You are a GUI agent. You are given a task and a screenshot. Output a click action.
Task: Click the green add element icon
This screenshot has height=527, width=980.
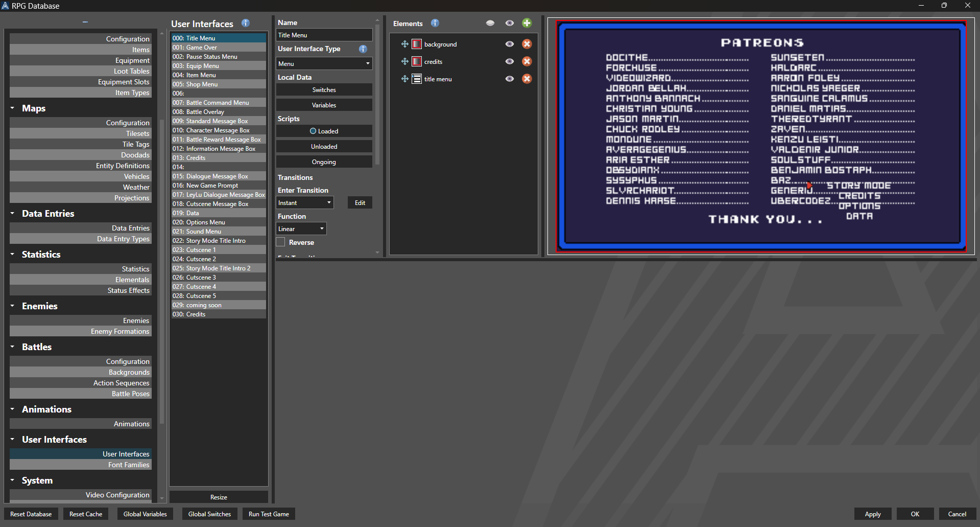[527, 23]
